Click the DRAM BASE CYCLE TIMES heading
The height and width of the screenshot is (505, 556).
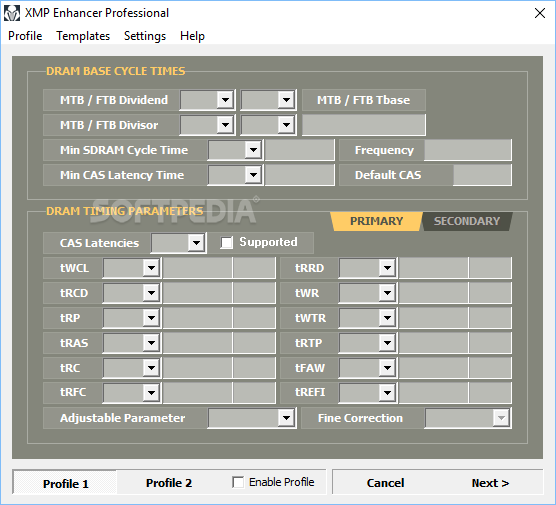click(x=116, y=71)
